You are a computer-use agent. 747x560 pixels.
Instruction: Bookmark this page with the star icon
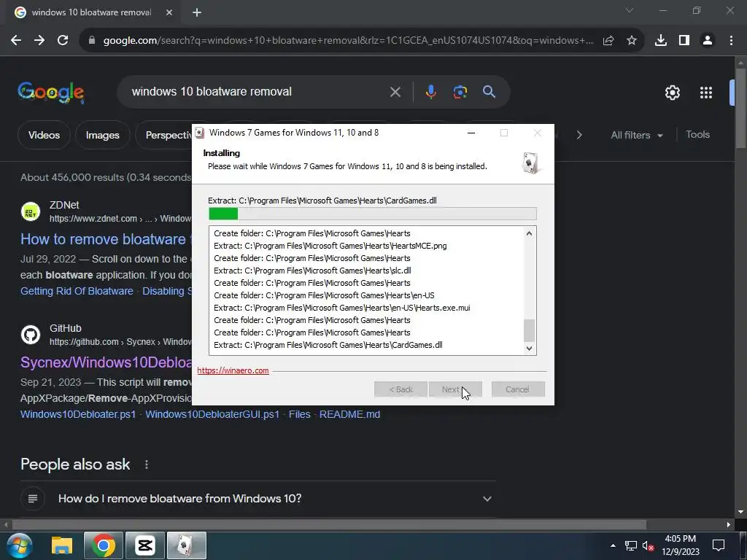[x=632, y=41]
